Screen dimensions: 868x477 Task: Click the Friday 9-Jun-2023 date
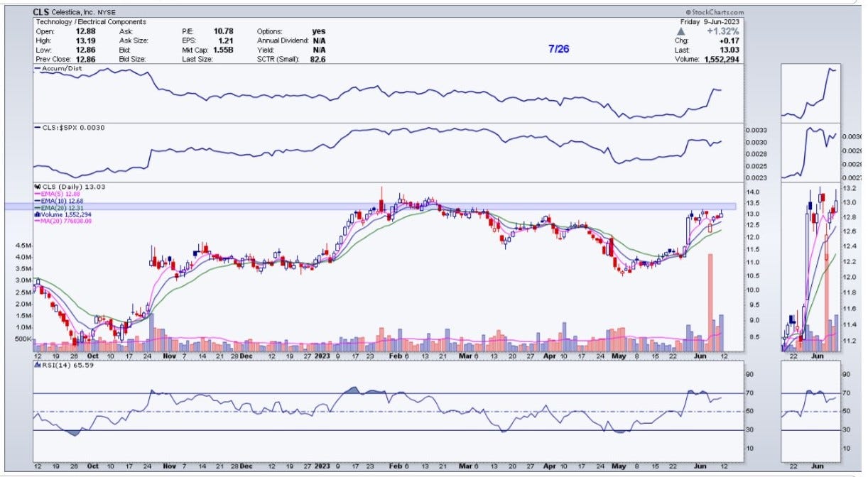tap(710, 22)
